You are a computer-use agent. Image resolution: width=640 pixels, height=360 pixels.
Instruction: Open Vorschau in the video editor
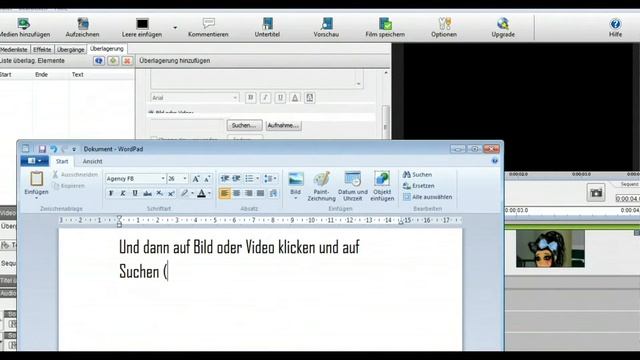326,28
